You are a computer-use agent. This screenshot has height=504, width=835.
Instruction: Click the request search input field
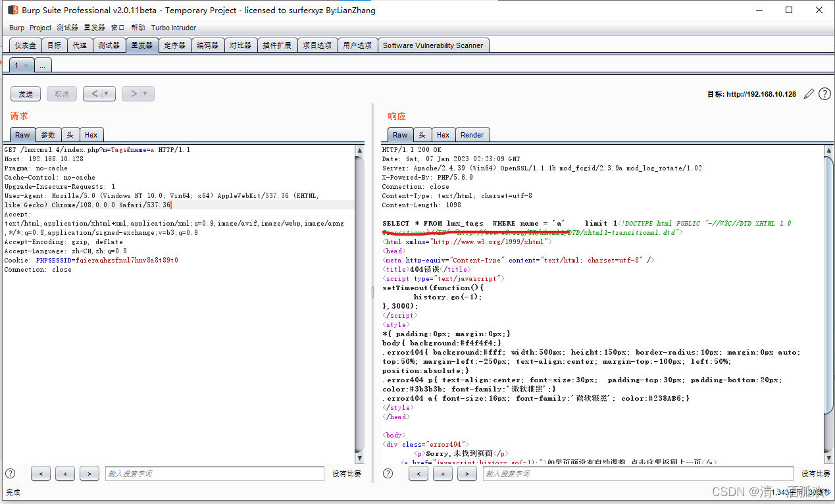click(215, 474)
